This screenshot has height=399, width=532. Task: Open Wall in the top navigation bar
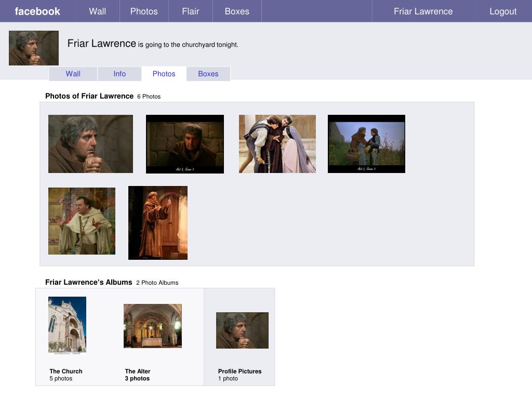coord(97,11)
